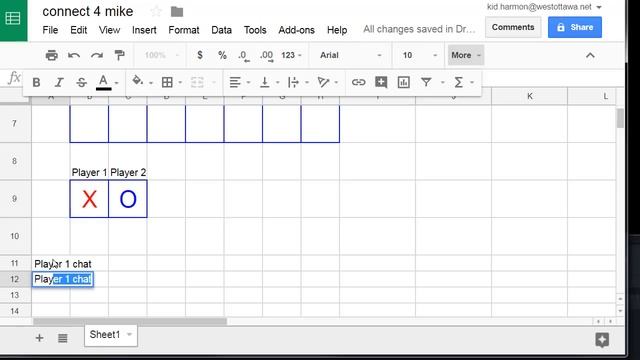Click the blue Share button
Image resolution: width=640 pixels, height=360 pixels.
pos(575,27)
